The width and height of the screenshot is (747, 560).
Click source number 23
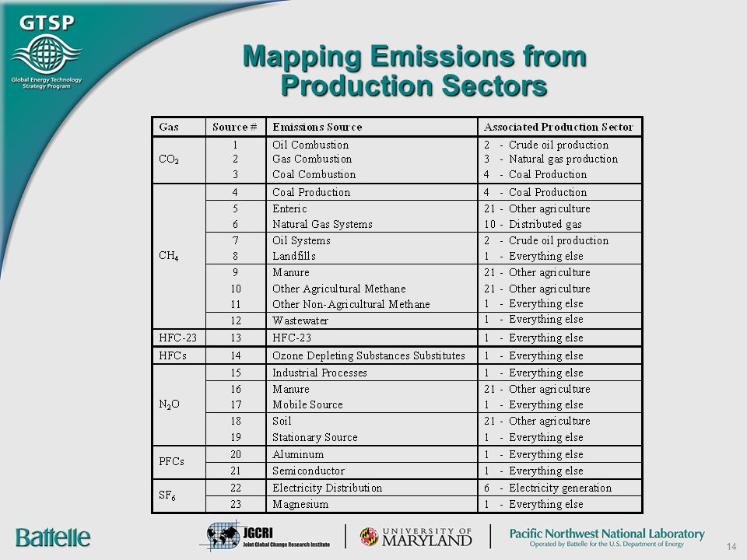click(236, 504)
